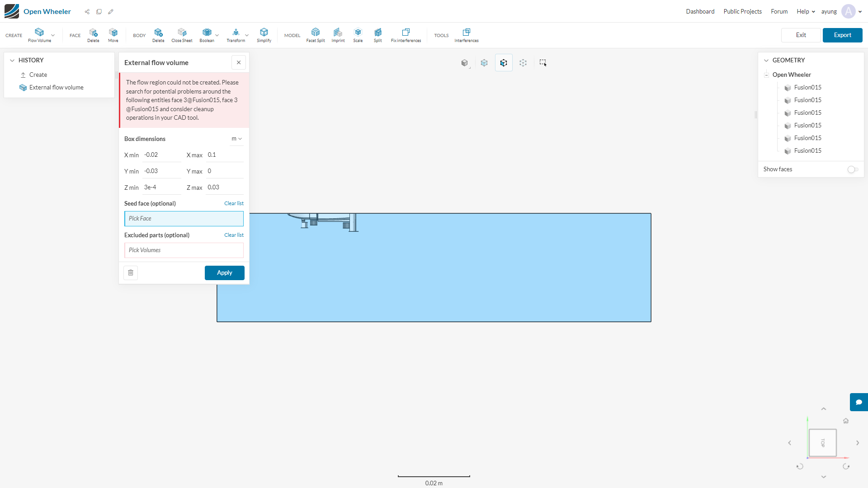The image size is (868, 488).
Task: Click the Export button
Action: [842, 35]
